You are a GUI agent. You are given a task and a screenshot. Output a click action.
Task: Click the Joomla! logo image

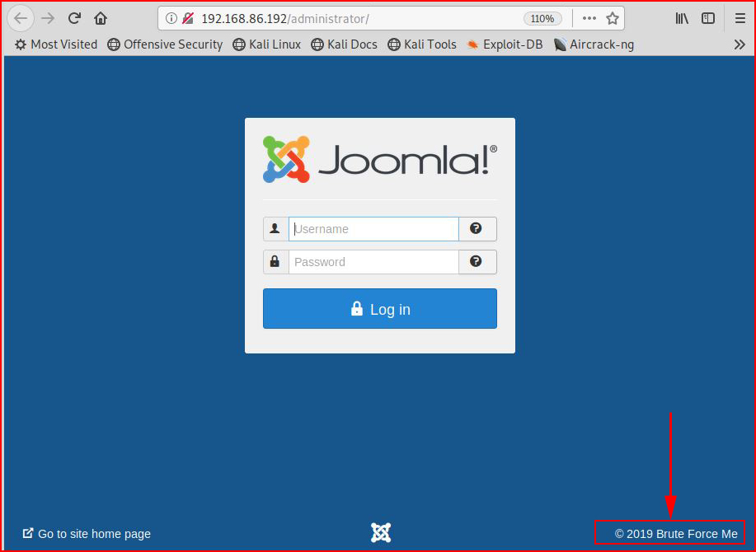(380, 160)
